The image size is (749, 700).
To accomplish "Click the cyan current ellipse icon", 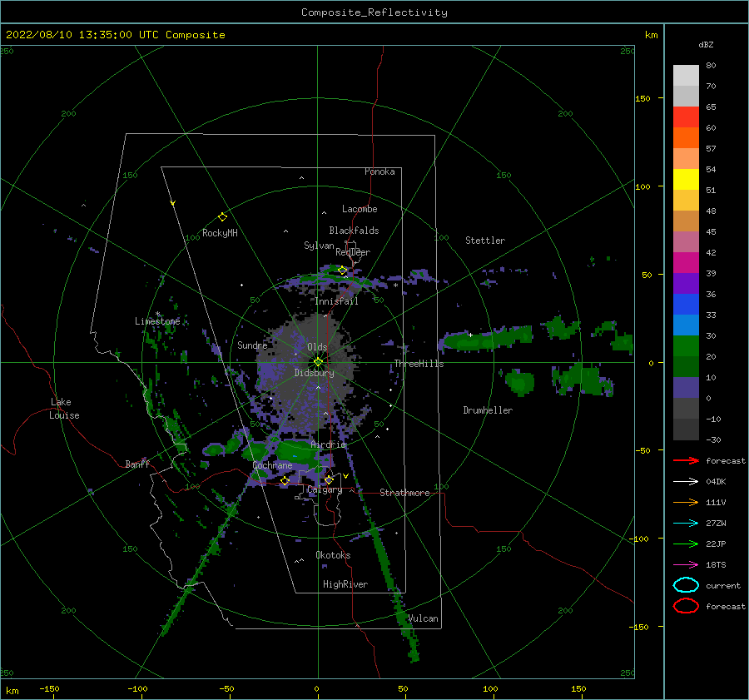I will pyautogui.click(x=686, y=585).
